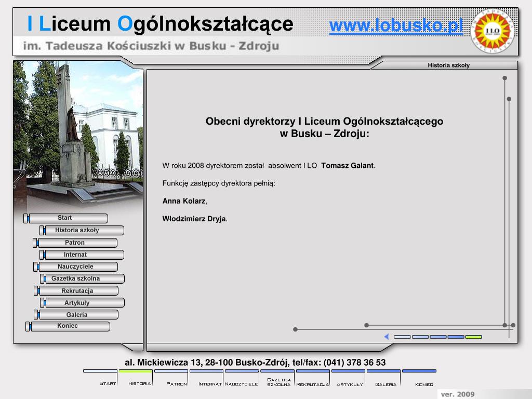
Task: Select the green current page indicator bar
Action: click(474, 337)
